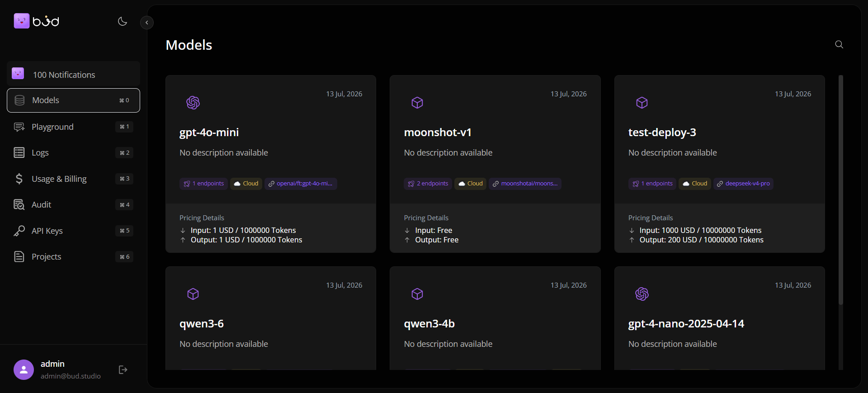Open Projects from the sidebar
Image resolution: width=868 pixels, height=393 pixels.
(73, 257)
